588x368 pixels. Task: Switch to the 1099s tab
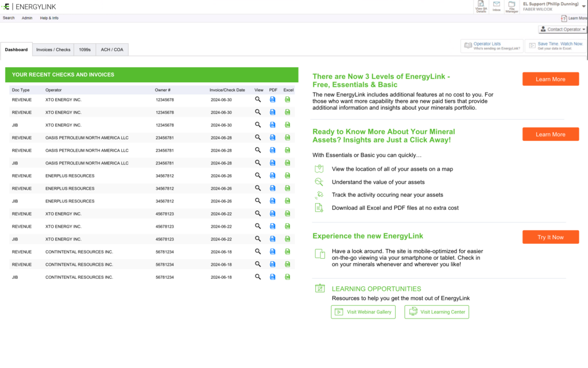85,49
